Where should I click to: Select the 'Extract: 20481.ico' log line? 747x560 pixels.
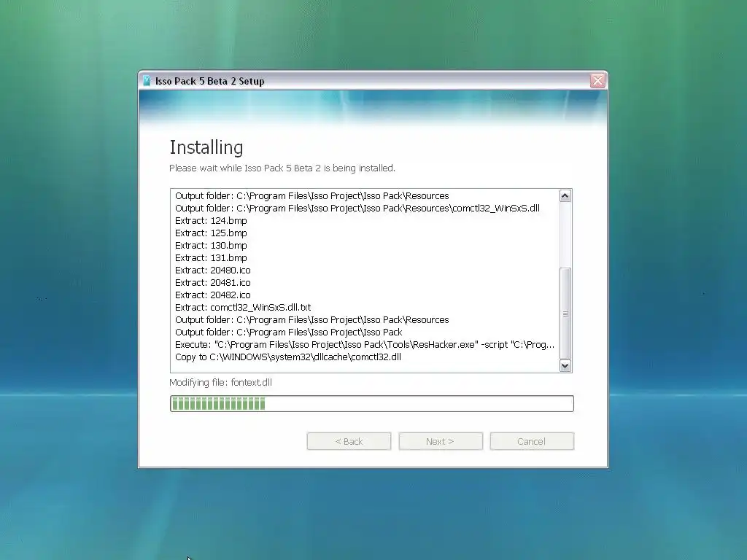tap(213, 282)
